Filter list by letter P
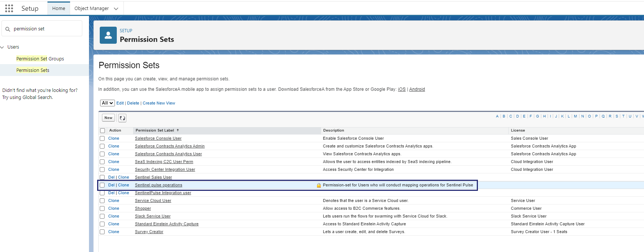644x252 pixels. [x=596, y=116]
